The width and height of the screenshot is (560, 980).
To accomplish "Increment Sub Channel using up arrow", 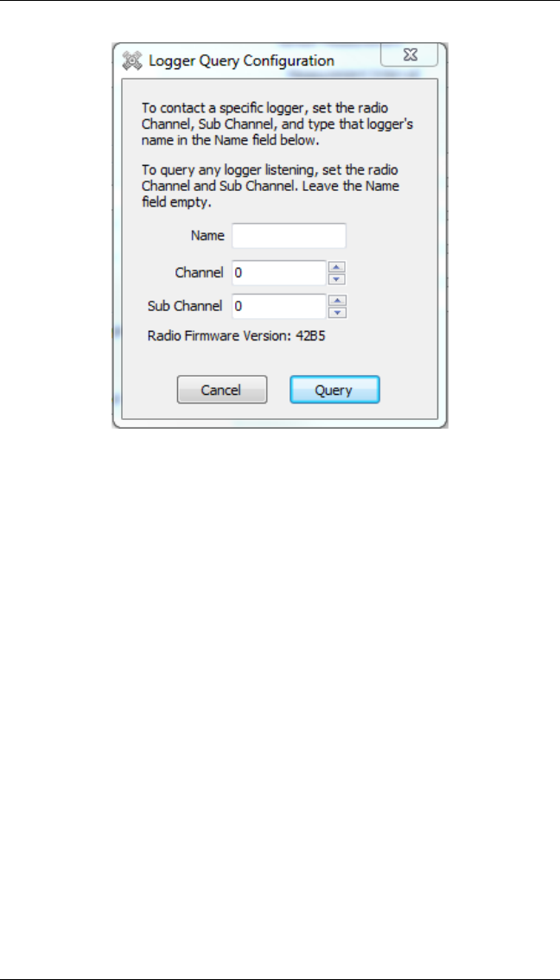I will pyautogui.click(x=338, y=301).
